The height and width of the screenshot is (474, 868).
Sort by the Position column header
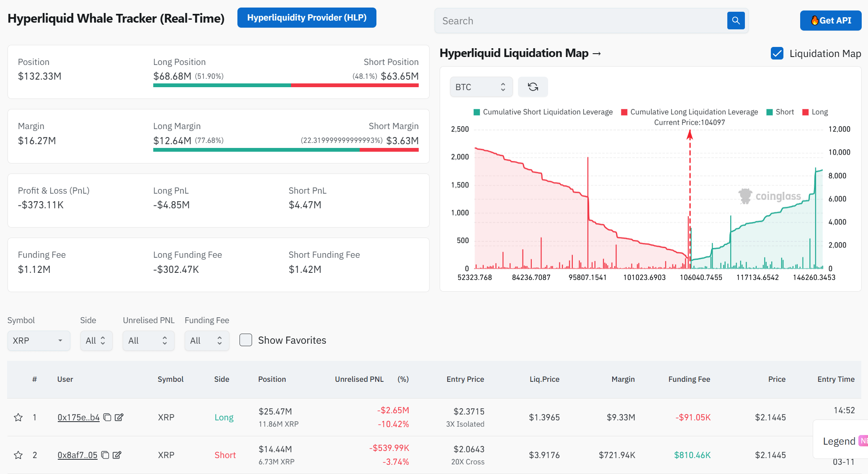pos(272,379)
